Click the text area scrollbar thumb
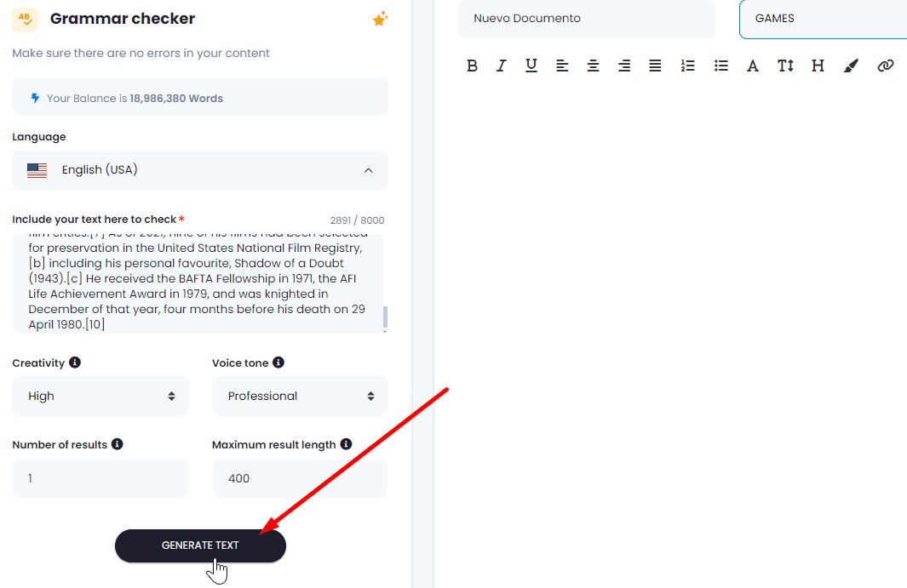This screenshot has width=907, height=588. [385, 317]
